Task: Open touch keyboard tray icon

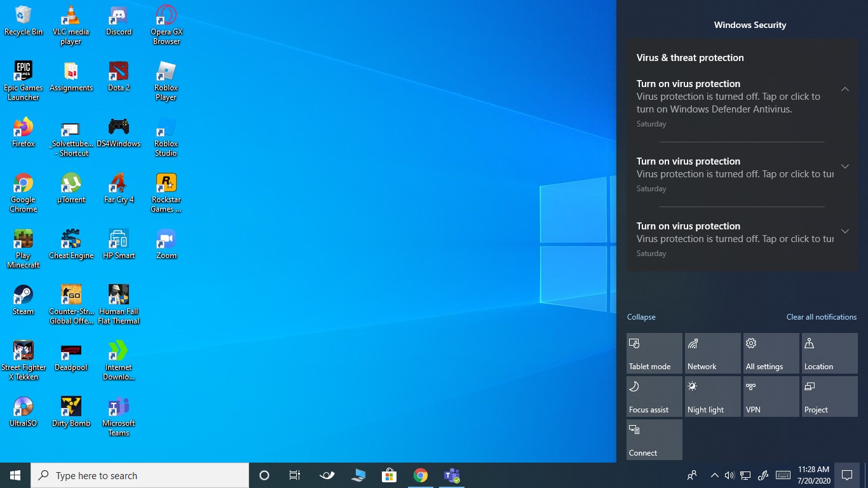Action: click(x=783, y=475)
